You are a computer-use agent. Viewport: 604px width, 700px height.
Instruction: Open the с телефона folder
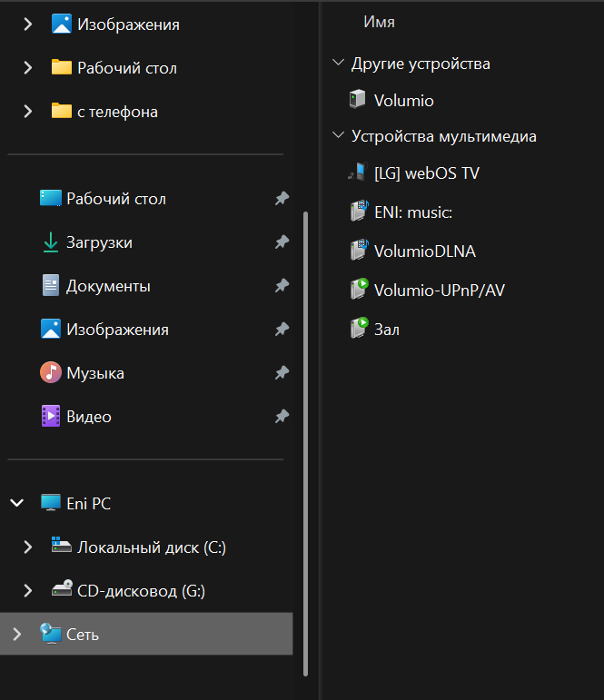coord(117,112)
